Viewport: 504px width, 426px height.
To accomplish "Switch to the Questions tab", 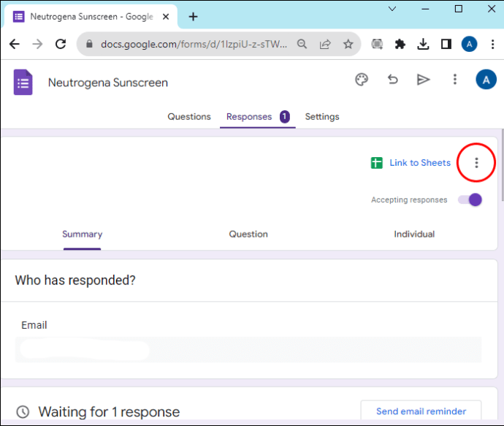I will point(189,117).
